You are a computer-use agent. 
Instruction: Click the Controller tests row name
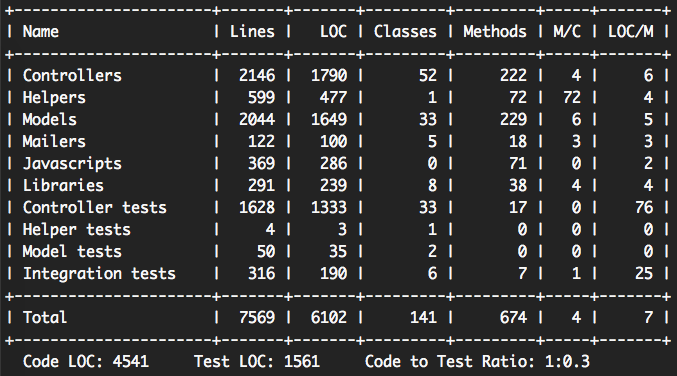click(x=95, y=208)
